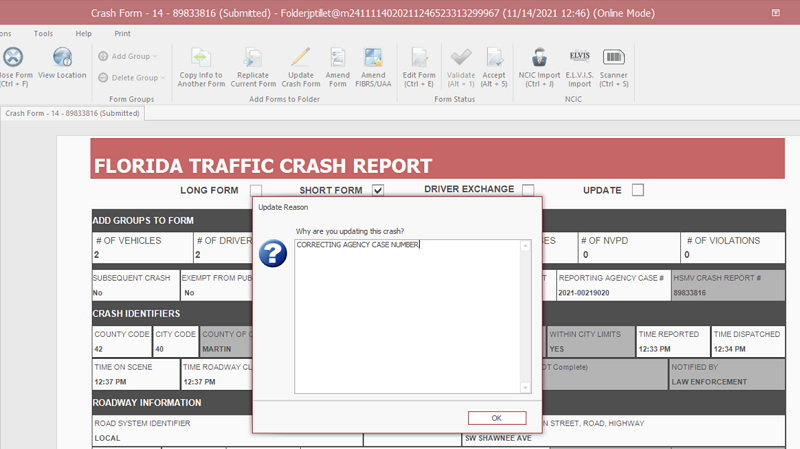The image size is (800, 449).
Task: Launch the E.L.V.I.S. Import tool
Action: click(579, 58)
